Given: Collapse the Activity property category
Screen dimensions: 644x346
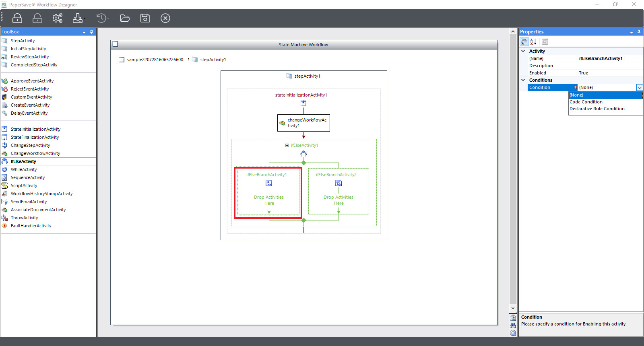Looking at the screenshot, I should [x=523, y=51].
